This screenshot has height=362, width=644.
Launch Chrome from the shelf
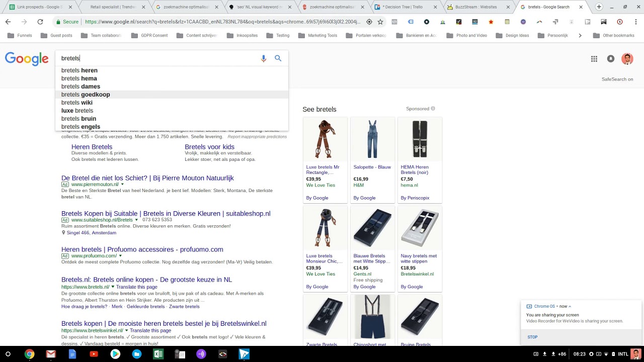coord(30,354)
